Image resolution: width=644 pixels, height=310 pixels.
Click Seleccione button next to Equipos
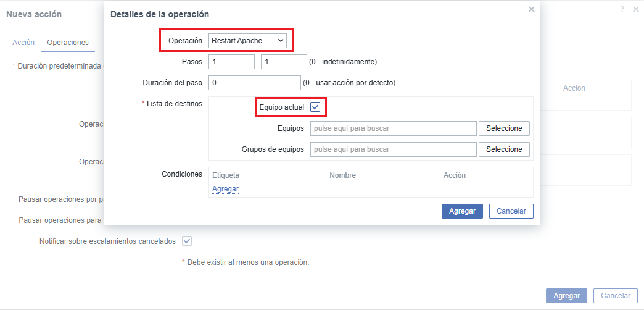(x=504, y=128)
